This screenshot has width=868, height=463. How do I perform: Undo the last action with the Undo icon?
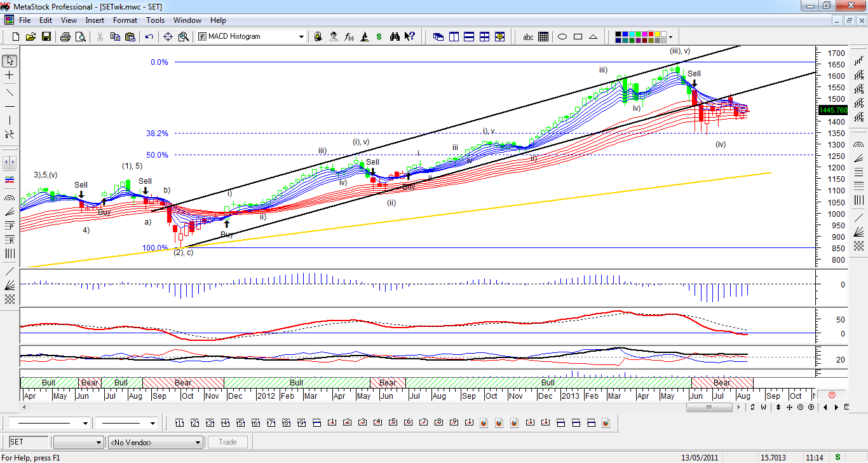coord(149,37)
